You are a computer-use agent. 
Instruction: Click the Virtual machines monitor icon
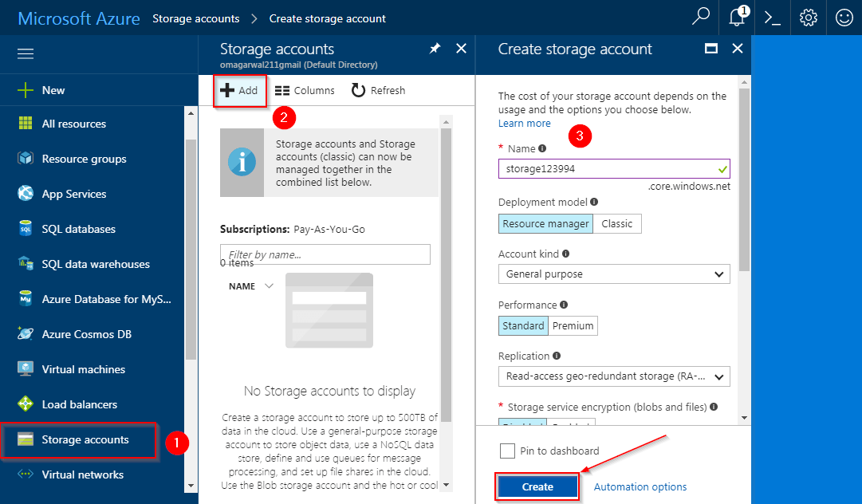[26, 368]
